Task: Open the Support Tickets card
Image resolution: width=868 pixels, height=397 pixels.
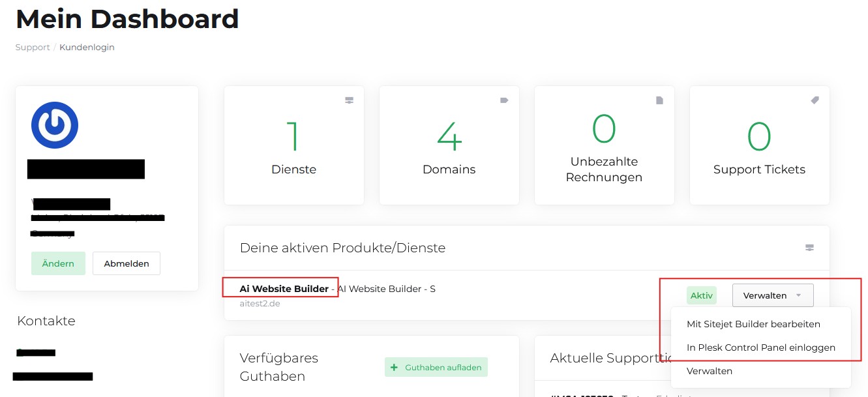Action: pos(760,145)
